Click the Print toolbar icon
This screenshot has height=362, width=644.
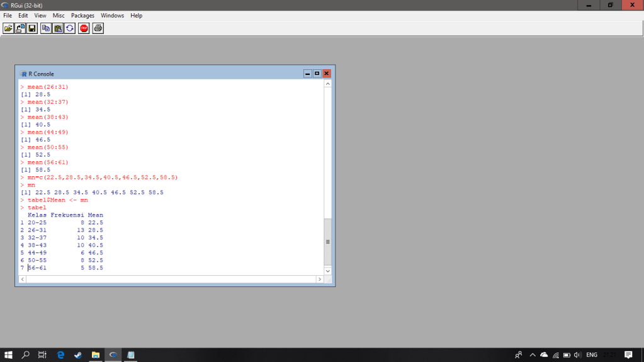[98, 28]
